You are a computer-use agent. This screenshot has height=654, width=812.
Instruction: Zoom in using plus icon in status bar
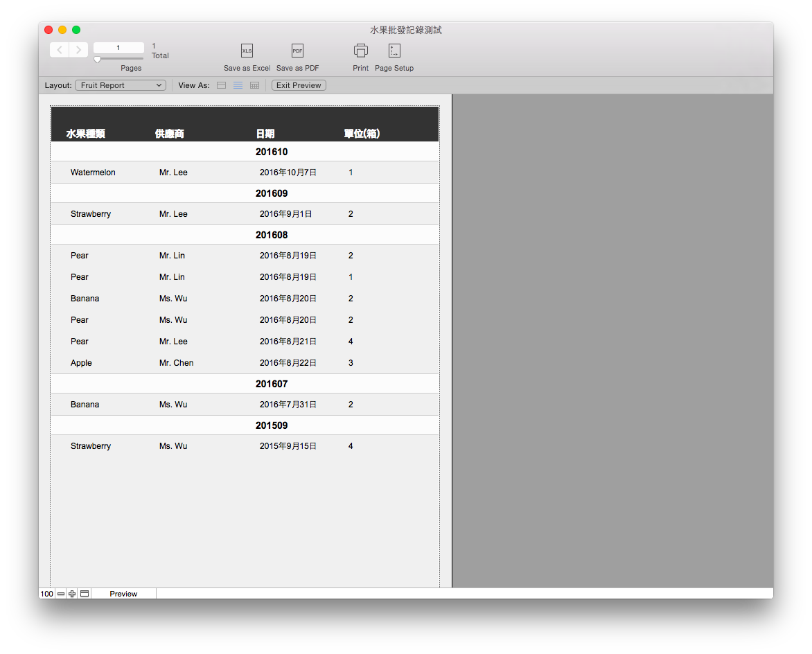[x=72, y=594]
